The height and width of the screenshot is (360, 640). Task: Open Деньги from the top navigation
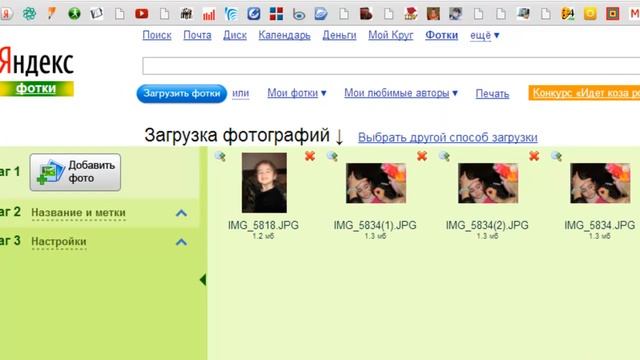tap(339, 36)
